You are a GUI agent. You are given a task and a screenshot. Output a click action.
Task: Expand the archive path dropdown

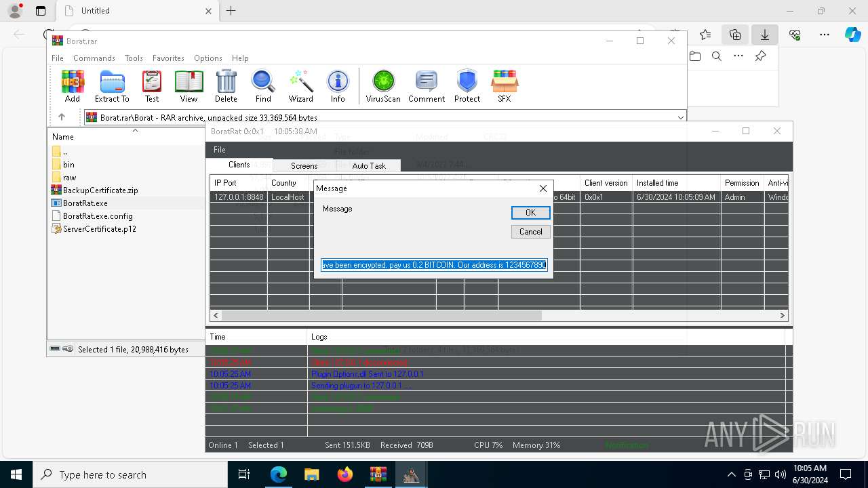pos(680,117)
